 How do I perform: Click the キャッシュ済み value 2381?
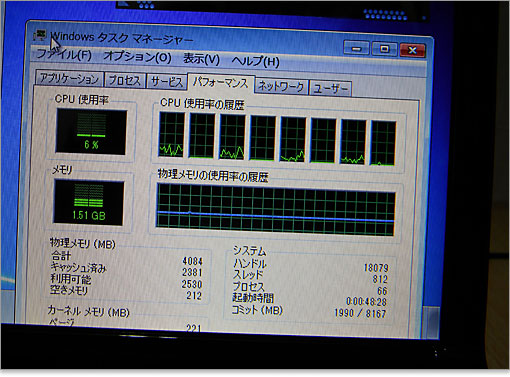192,273
